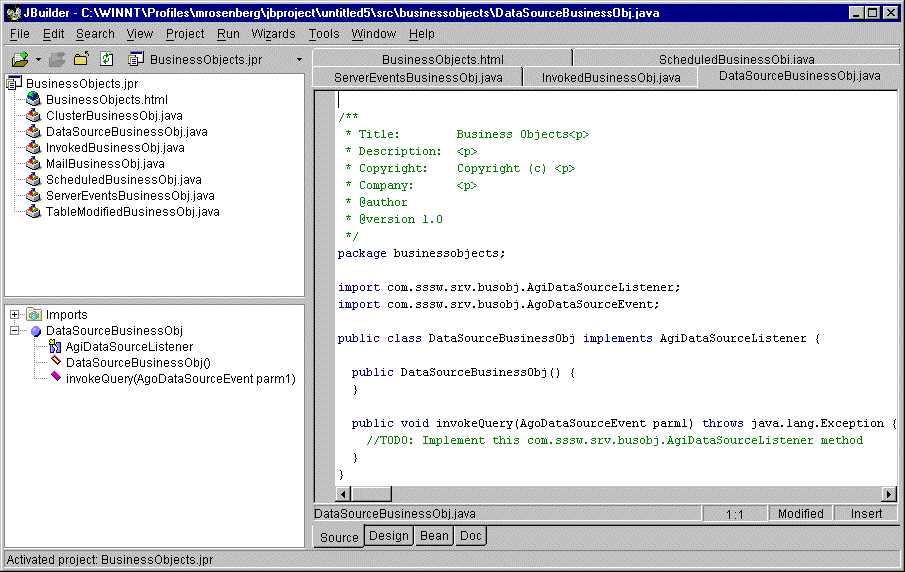This screenshot has width=905, height=572.
Task: Click the MailBusinessObj.java file icon
Action: pyautogui.click(x=33, y=163)
